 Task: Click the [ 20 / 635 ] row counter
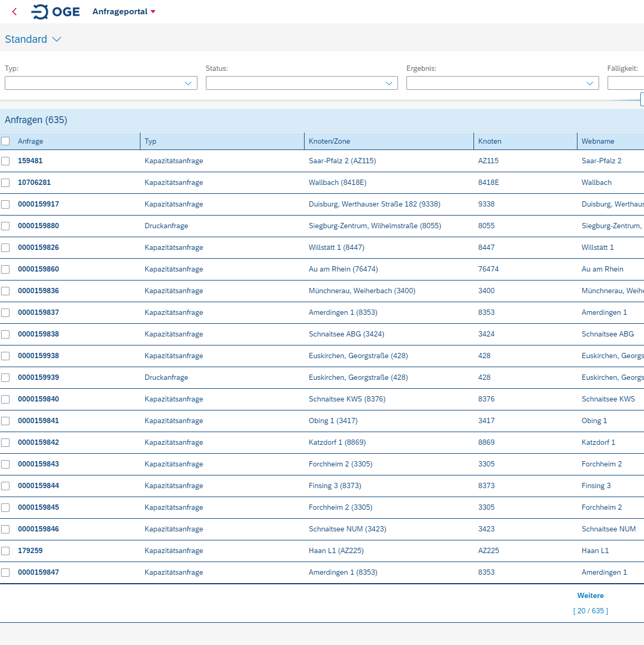click(591, 611)
